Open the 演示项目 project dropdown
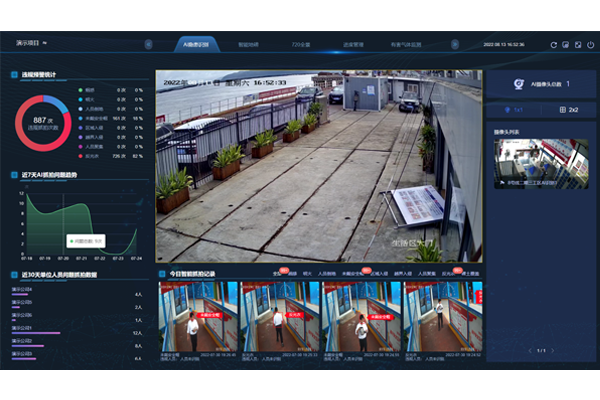Viewport: 600px width, 400px height. [31, 43]
